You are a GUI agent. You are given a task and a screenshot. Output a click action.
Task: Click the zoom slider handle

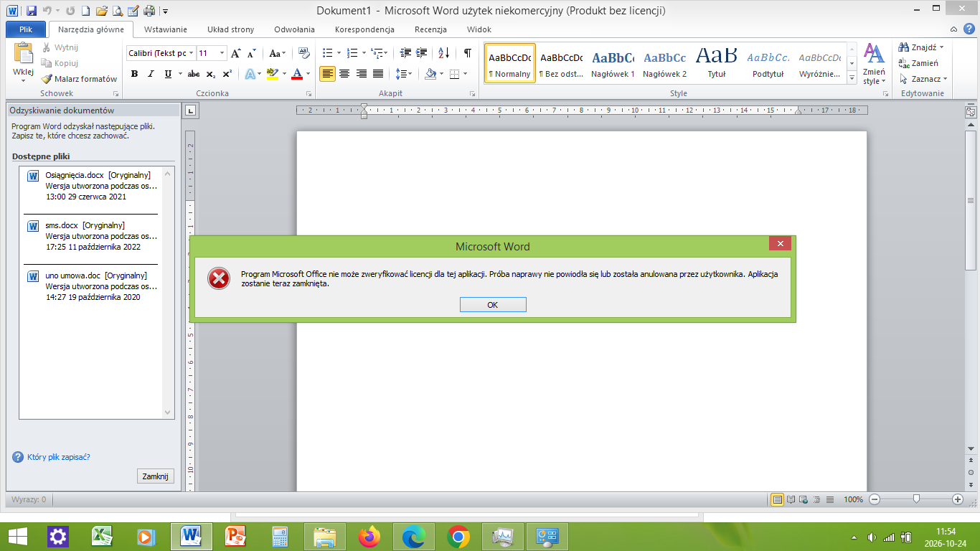(x=916, y=499)
